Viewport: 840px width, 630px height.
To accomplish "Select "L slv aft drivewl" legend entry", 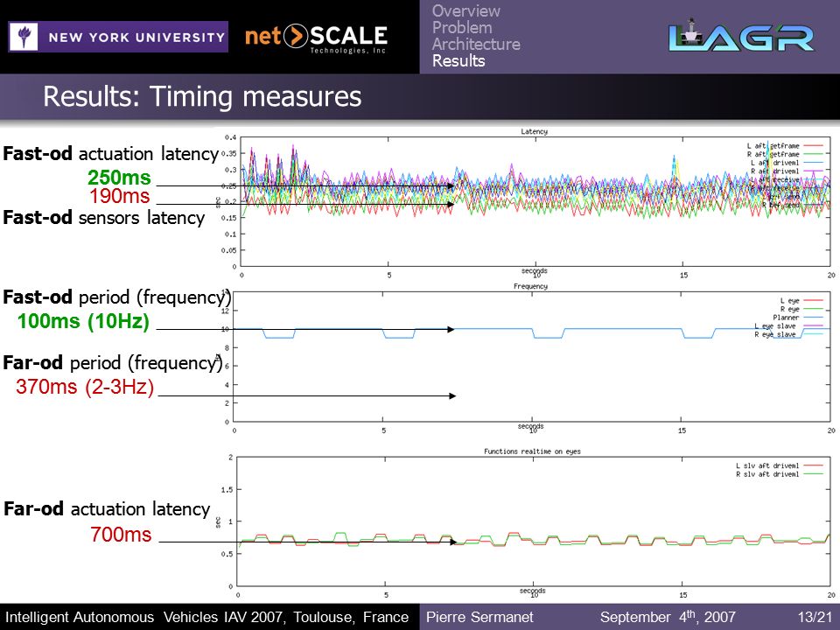I will coord(780,465).
